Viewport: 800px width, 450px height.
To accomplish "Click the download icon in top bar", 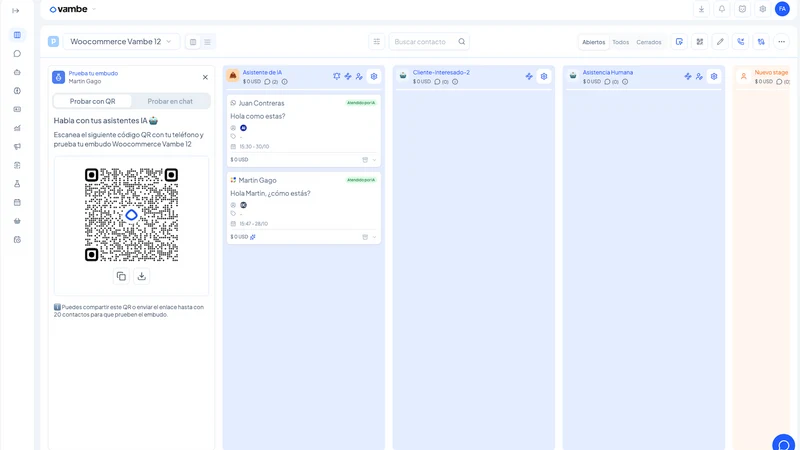I will tap(702, 9).
